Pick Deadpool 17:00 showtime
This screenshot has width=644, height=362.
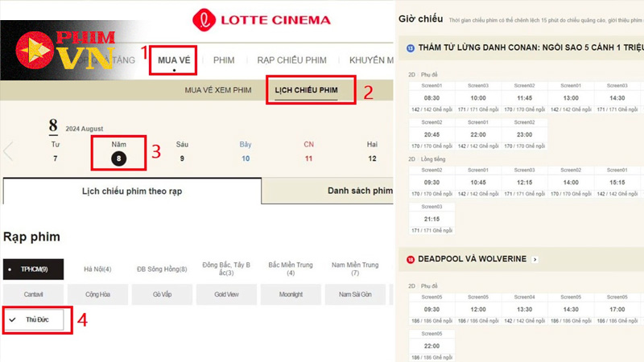[x=617, y=310]
